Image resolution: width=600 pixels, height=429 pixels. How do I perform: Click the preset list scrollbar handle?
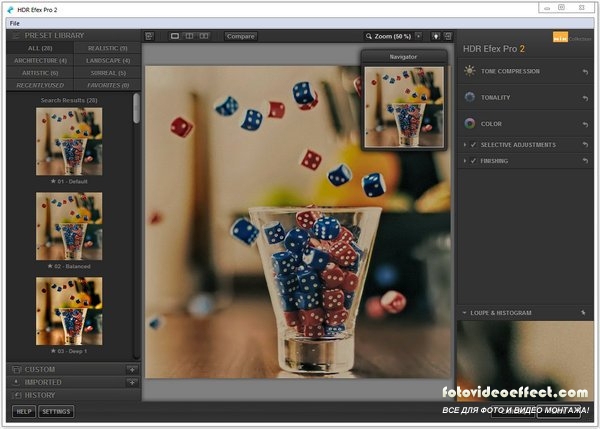tap(136, 109)
